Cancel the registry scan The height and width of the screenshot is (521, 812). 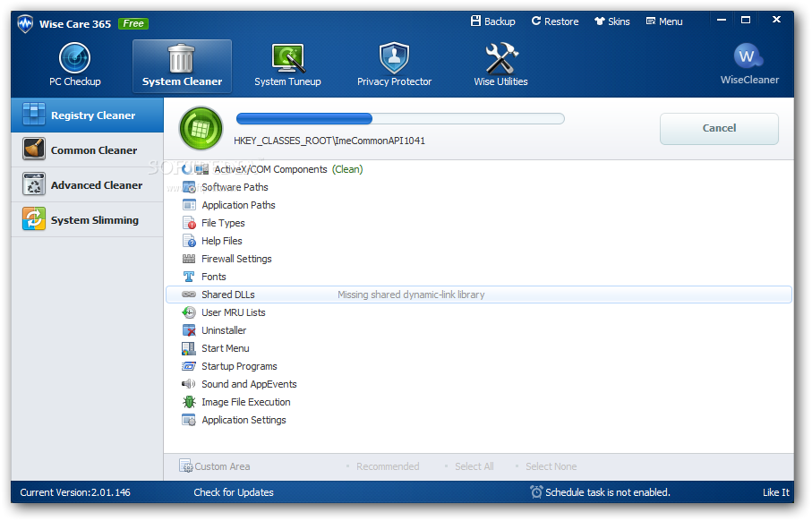(x=719, y=128)
